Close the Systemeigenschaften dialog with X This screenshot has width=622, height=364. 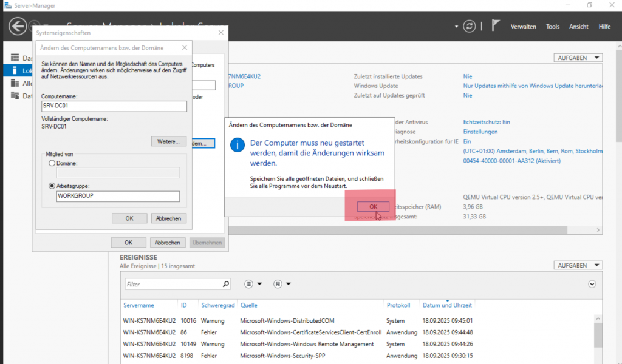pyautogui.click(x=220, y=32)
